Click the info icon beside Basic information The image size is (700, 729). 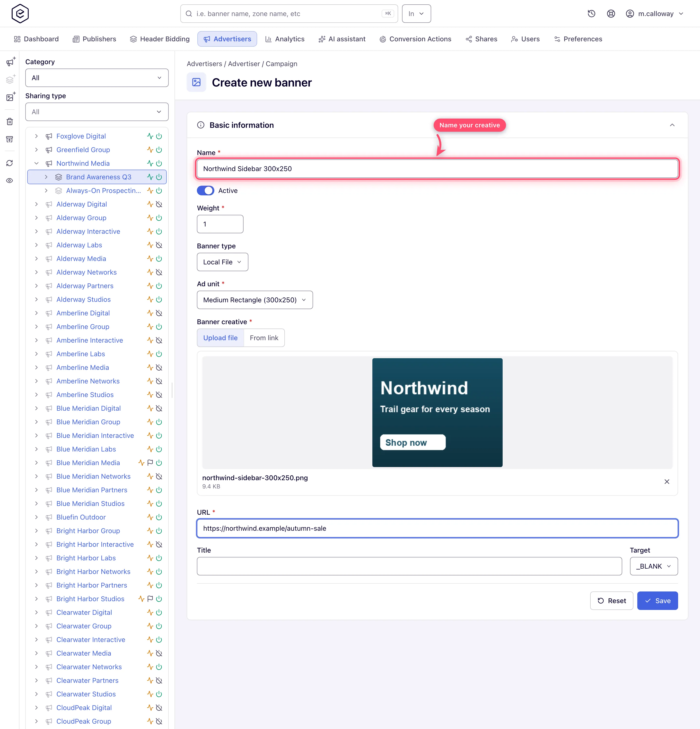click(x=201, y=125)
